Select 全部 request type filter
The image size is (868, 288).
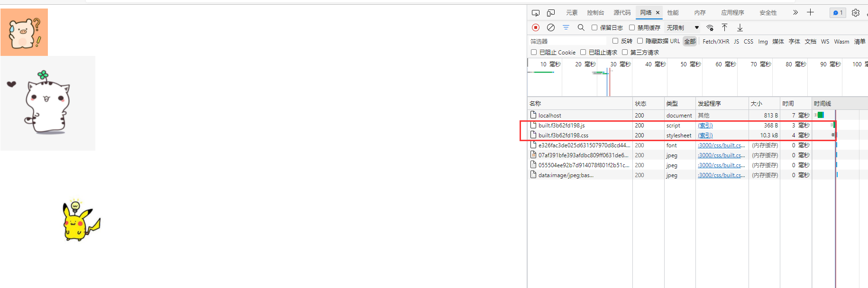point(690,41)
